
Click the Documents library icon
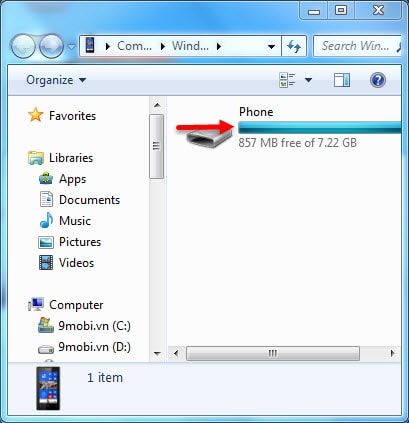point(46,199)
